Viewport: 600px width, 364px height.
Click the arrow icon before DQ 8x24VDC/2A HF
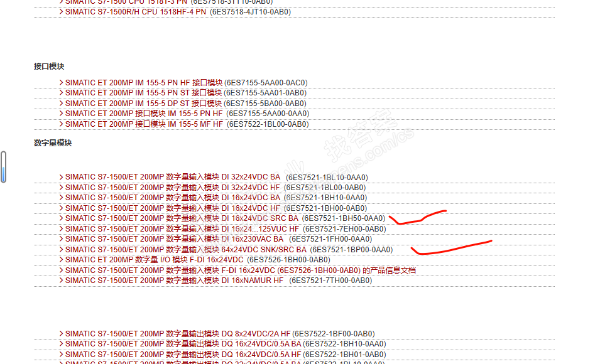point(61,333)
